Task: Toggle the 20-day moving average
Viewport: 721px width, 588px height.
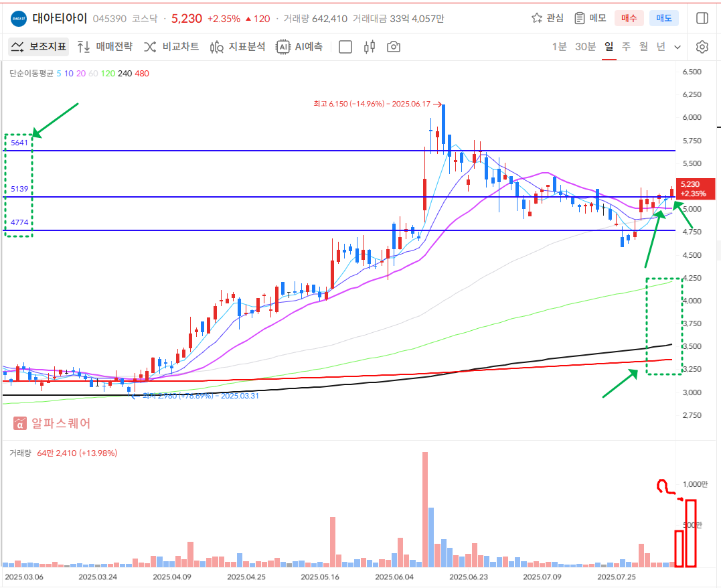Action: (x=81, y=74)
